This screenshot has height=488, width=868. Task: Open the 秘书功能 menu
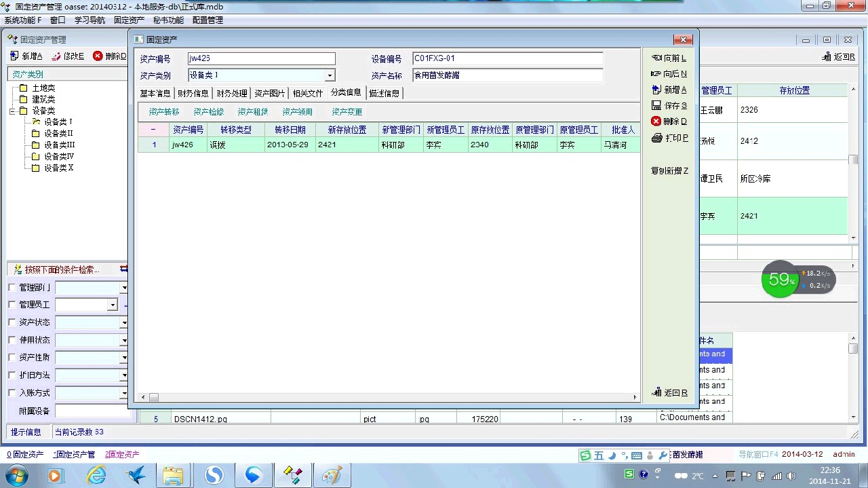pyautogui.click(x=167, y=20)
